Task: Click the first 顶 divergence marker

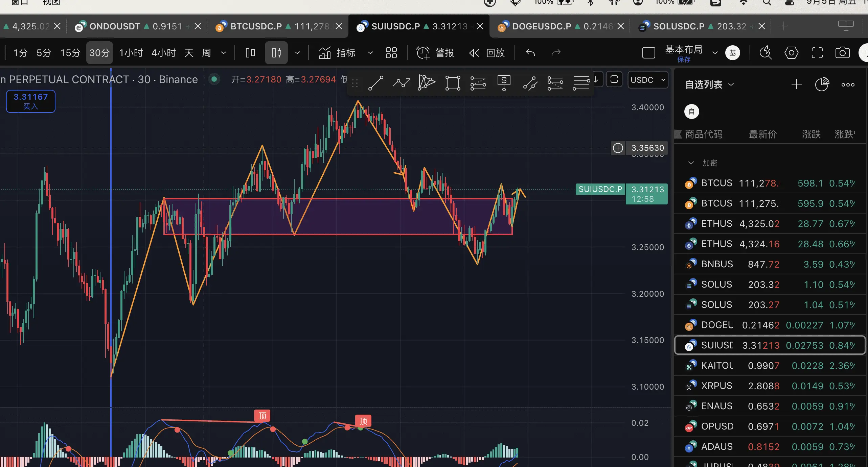Action: pos(262,416)
